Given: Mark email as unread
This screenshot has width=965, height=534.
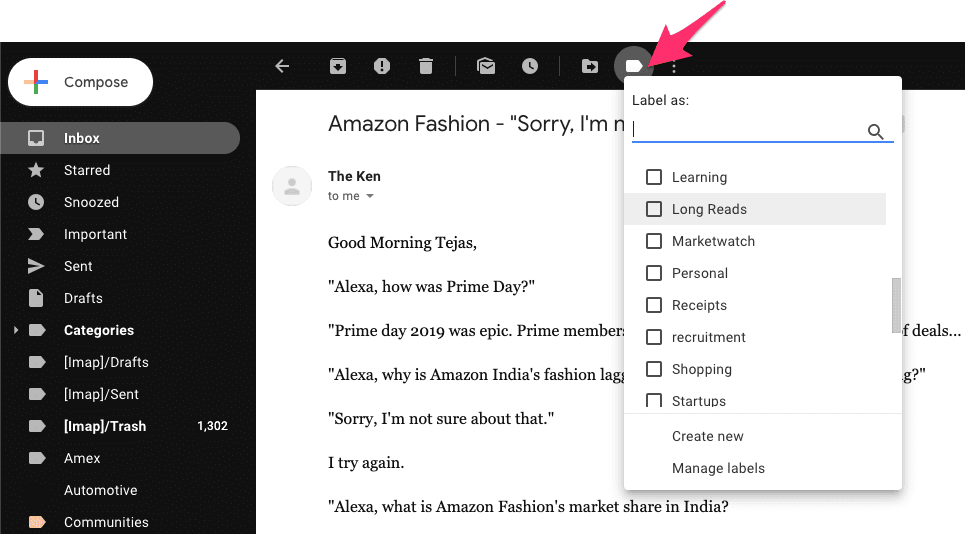Looking at the screenshot, I should [486, 66].
